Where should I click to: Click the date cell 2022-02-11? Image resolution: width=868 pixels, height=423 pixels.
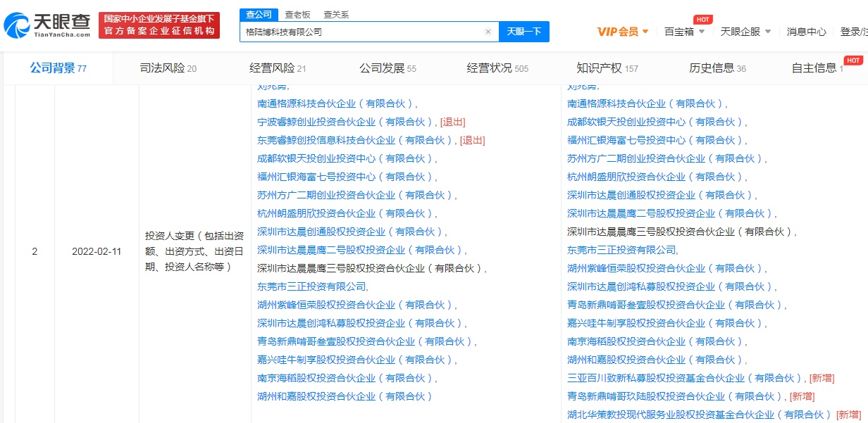coord(97,251)
